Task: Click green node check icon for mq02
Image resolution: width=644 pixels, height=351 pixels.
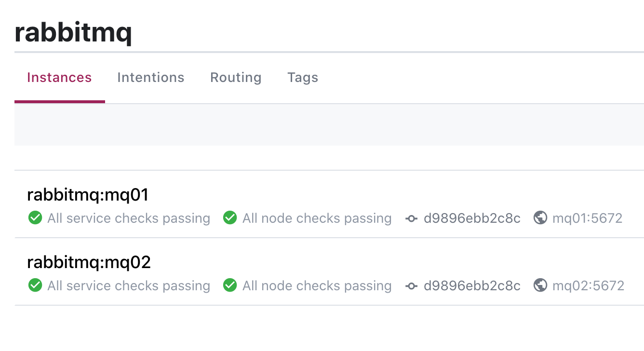Action: pyautogui.click(x=230, y=286)
